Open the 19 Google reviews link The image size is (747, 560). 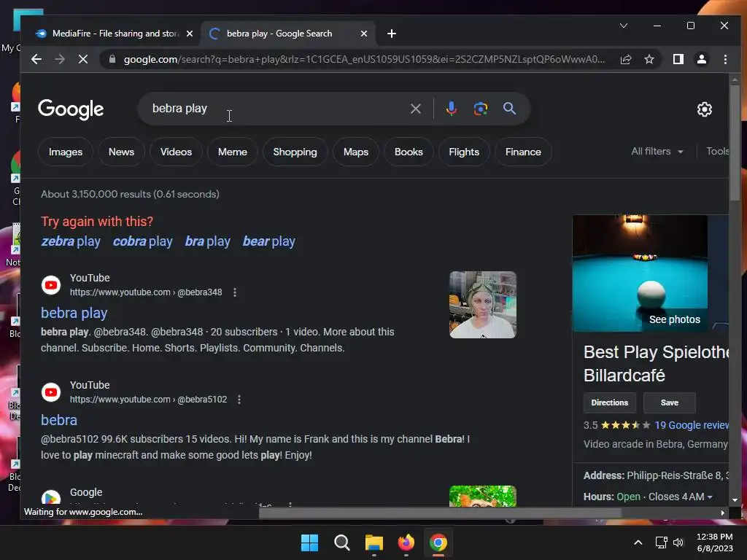coord(692,425)
